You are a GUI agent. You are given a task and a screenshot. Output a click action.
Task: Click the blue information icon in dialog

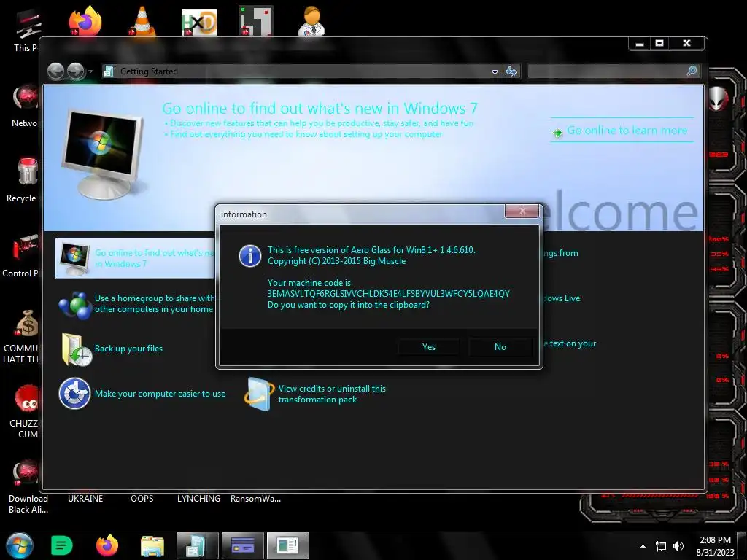(249, 256)
